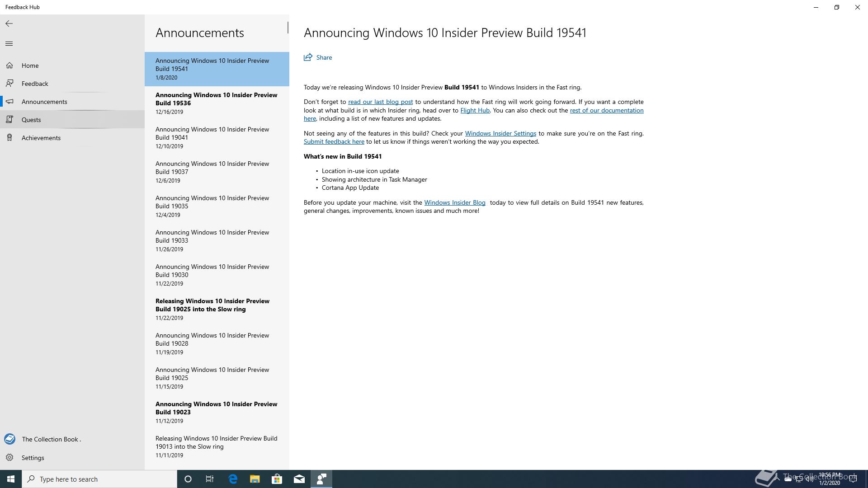Click the 'Location in-use icon update' bullet

(x=360, y=171)
